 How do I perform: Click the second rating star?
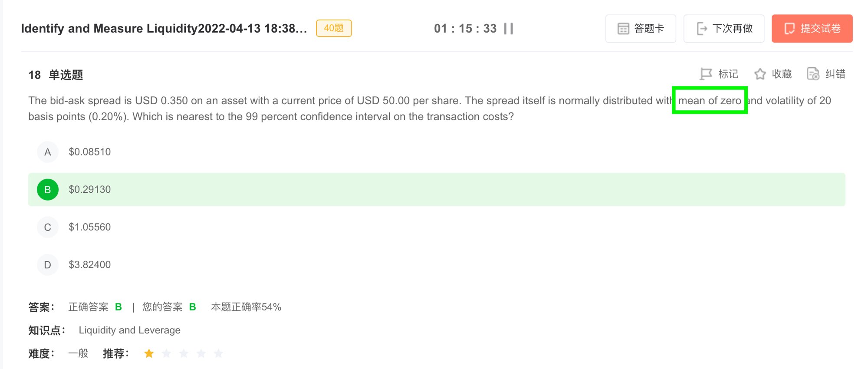pos(166,353)
